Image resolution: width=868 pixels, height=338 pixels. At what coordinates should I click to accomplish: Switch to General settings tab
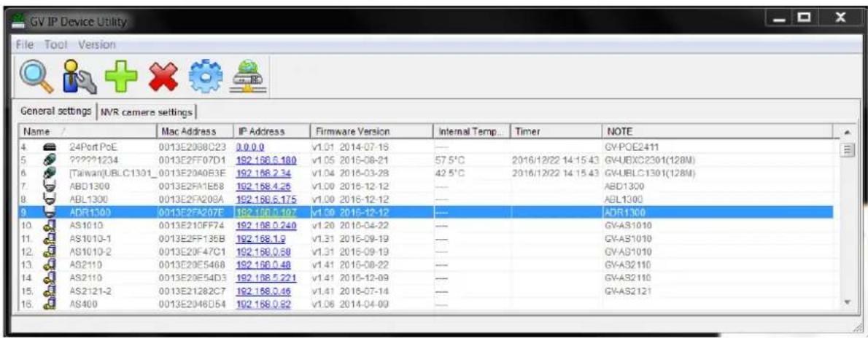56,111
